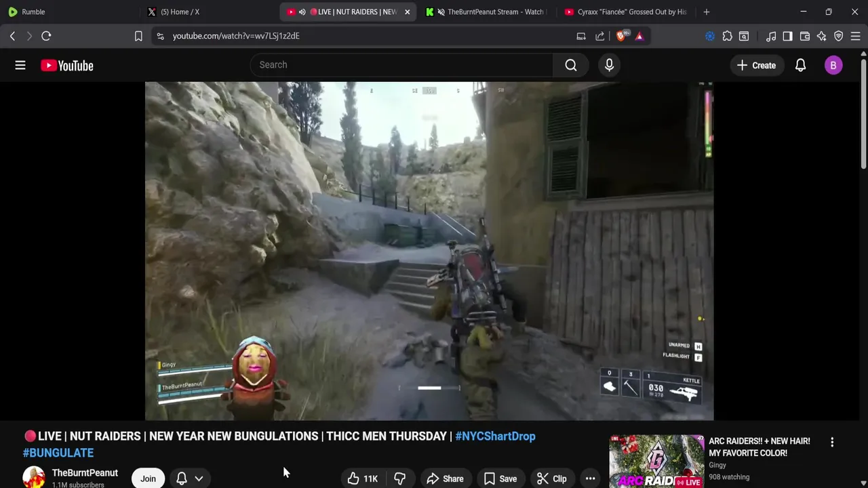The width and height of the screenshot is (868, 488).
Task: Go back in the browser
Action: pyautogui.click(x=12, y=36)
